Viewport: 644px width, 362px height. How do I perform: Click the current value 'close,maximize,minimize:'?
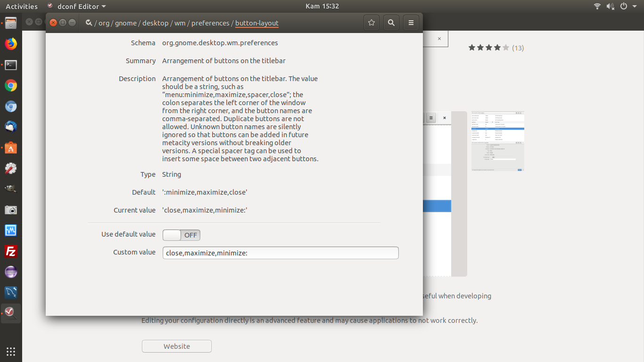pos(205,210)
